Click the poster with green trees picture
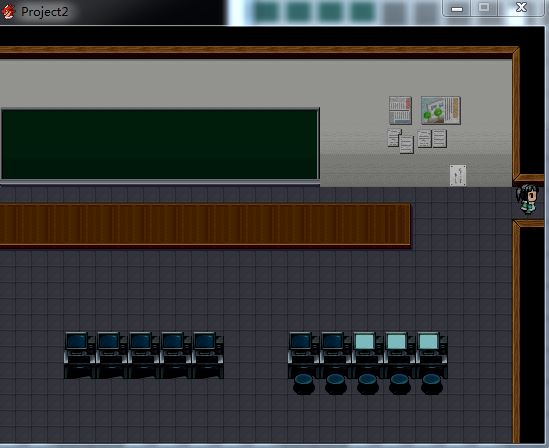 pos(440,111)
